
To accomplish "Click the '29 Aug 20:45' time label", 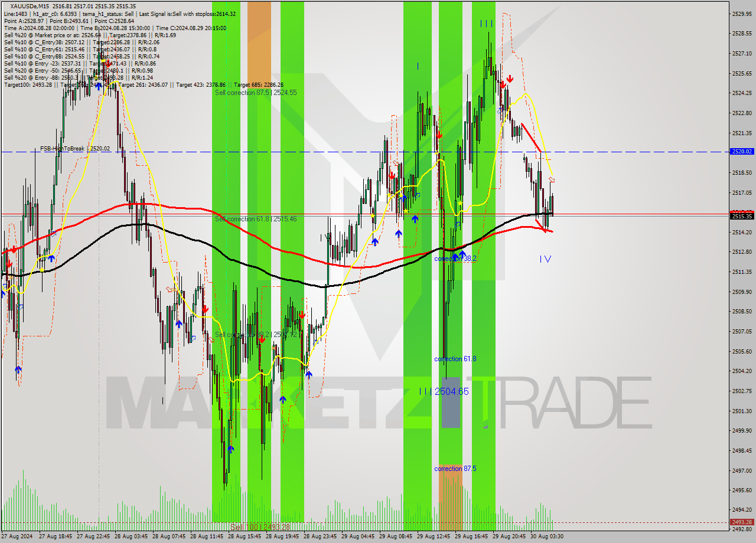I will coord(509,537).
